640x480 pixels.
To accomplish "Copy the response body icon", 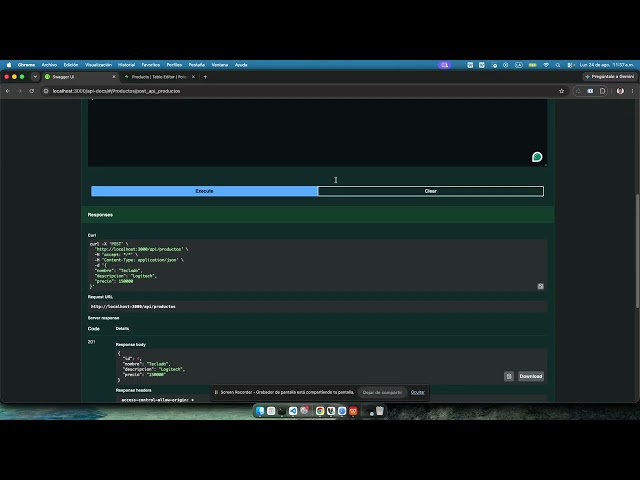I will click(509, 376).
